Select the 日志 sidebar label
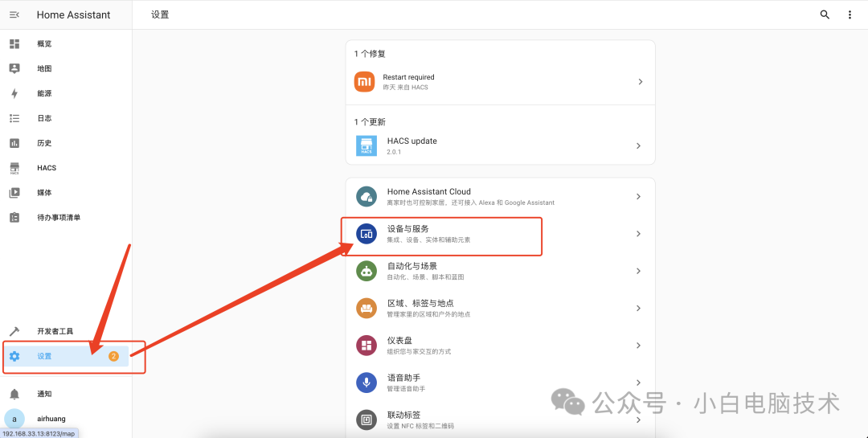The height and width of the screenshot is (438, 868). pyautogui.click(x=44, y=118)
